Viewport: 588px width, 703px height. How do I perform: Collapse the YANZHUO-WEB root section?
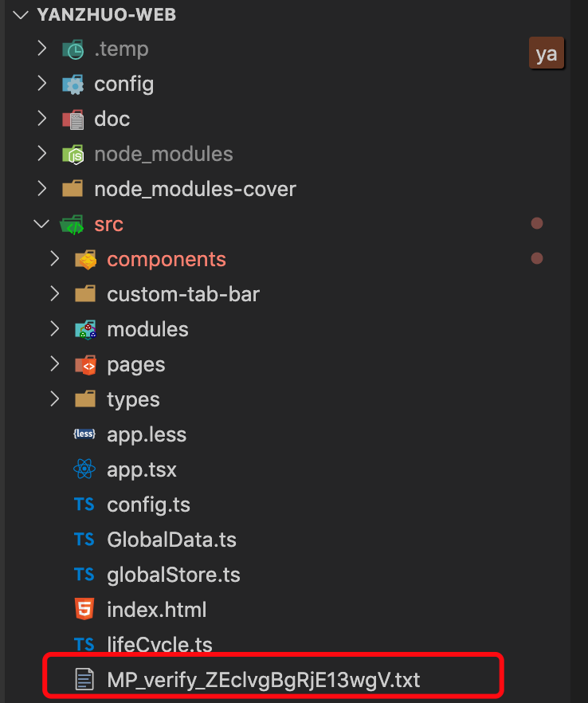[21, 15]
